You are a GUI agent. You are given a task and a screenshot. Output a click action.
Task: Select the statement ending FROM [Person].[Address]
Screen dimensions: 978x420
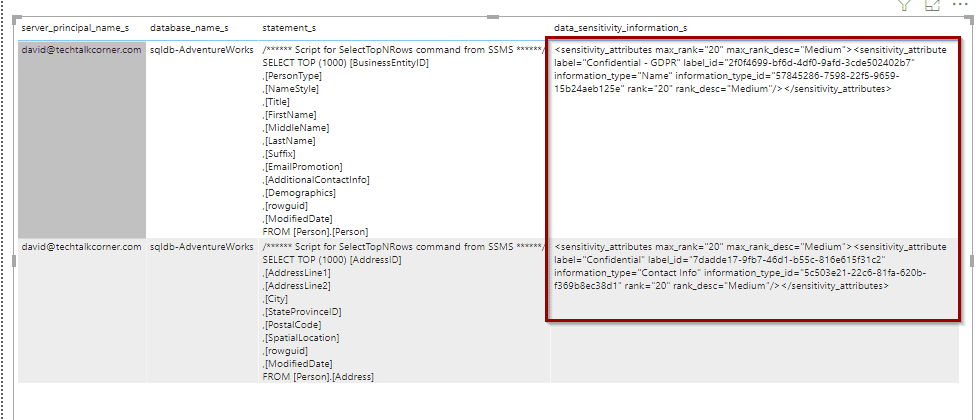point(404,310)
